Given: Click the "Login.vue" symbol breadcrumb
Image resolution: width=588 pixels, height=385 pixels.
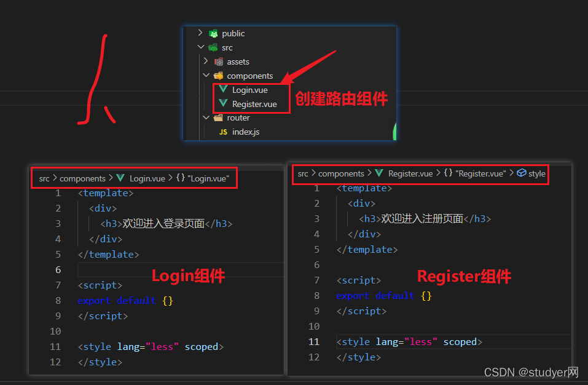Looking at the screenshot, I should pos(208,178).
